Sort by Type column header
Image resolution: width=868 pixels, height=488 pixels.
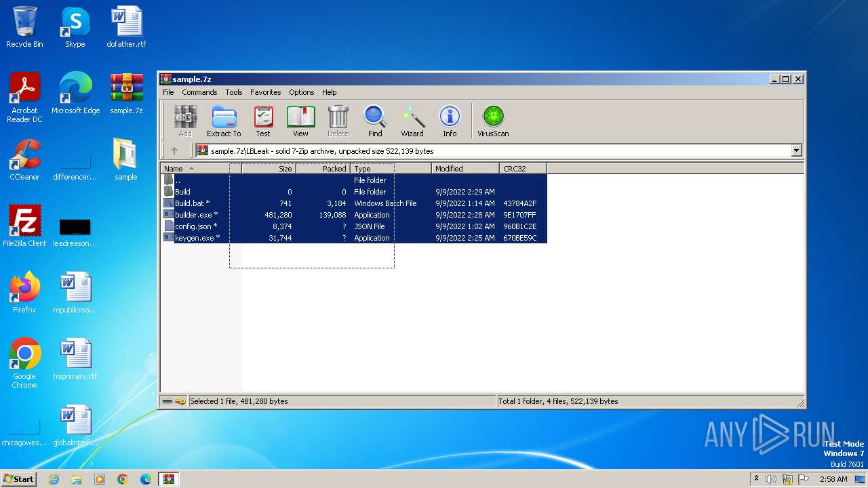pyautogui.click(x=391, y=169)
